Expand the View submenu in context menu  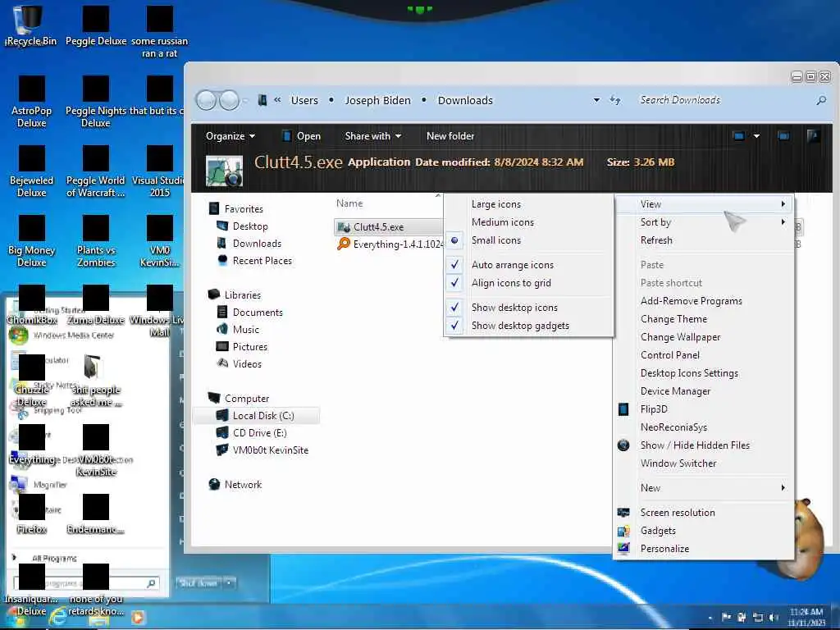[x=703, y=204]
